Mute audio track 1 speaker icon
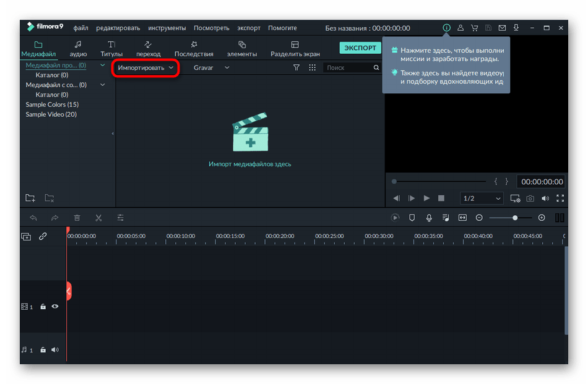 coord(55,350)
